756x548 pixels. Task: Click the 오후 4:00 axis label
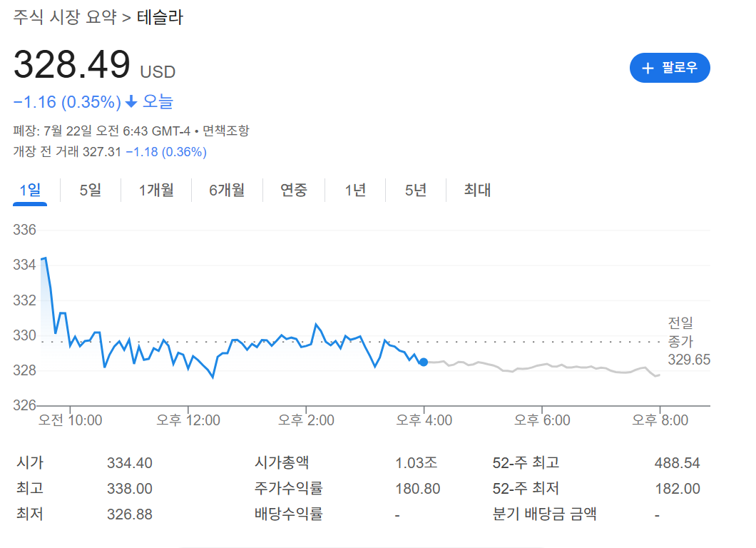pyautogui.click(x=424, y=420)
